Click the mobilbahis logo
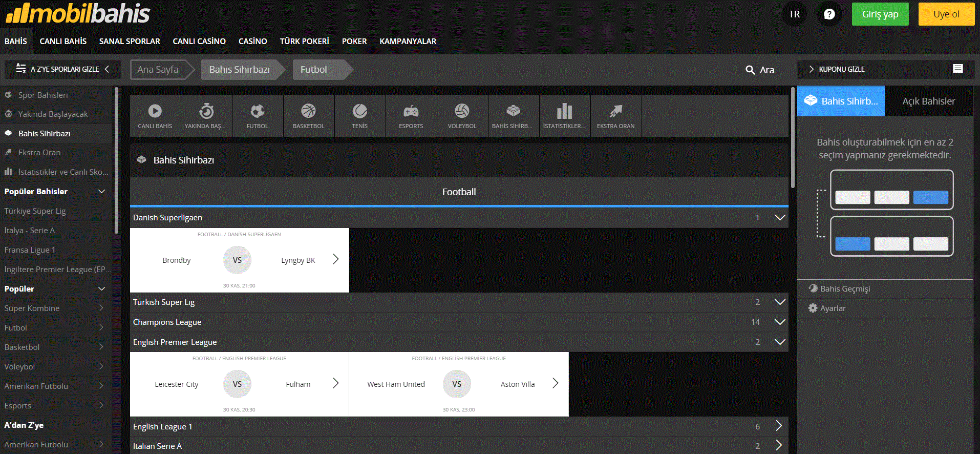 (78, 14)
